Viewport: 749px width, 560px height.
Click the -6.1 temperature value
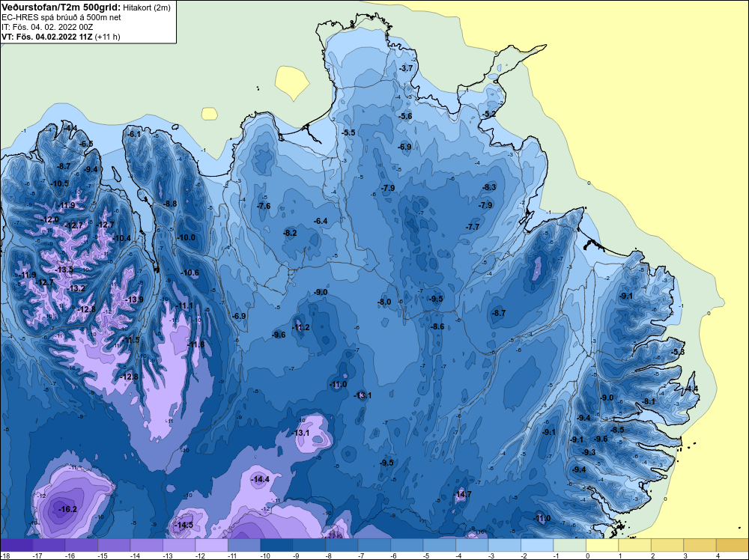coord(134,134)
